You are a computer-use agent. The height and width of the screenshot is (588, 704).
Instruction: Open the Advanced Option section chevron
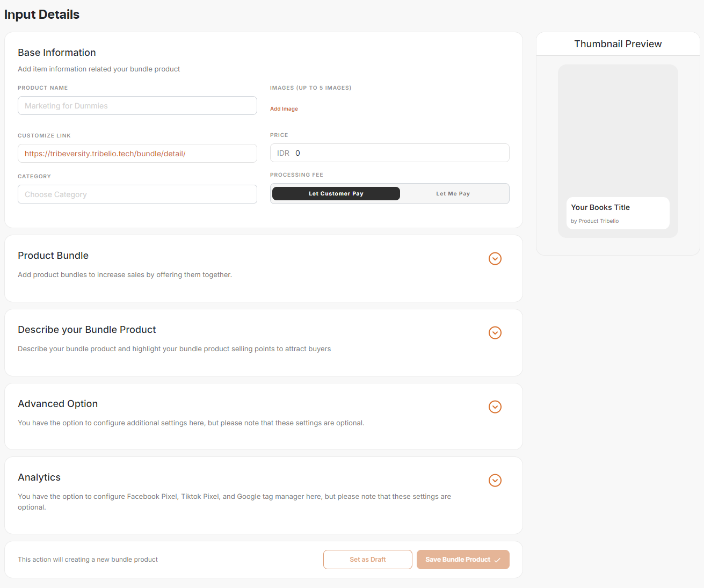click(x=495, y=407)
